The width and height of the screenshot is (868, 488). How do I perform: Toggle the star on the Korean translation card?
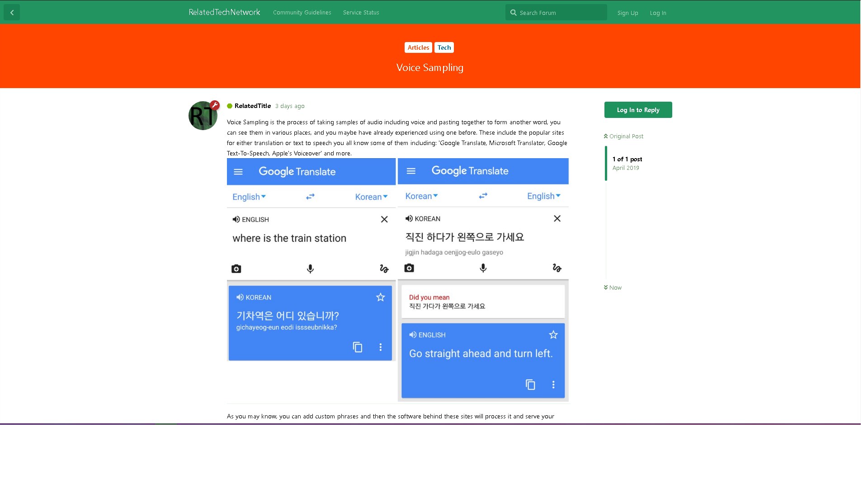[x=381, y=297]
